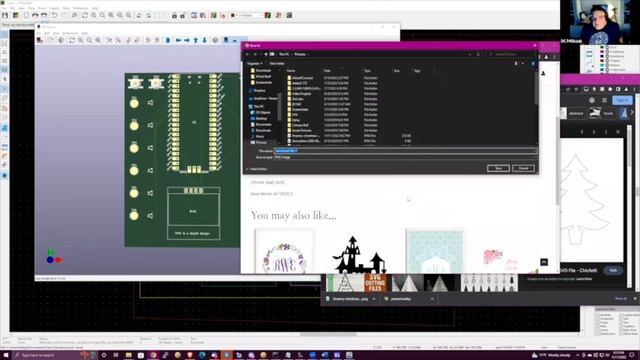Click Show all in the downloads bar
Image resolution: width=640 pixels, height=360 pixels.
coord(620,299)
